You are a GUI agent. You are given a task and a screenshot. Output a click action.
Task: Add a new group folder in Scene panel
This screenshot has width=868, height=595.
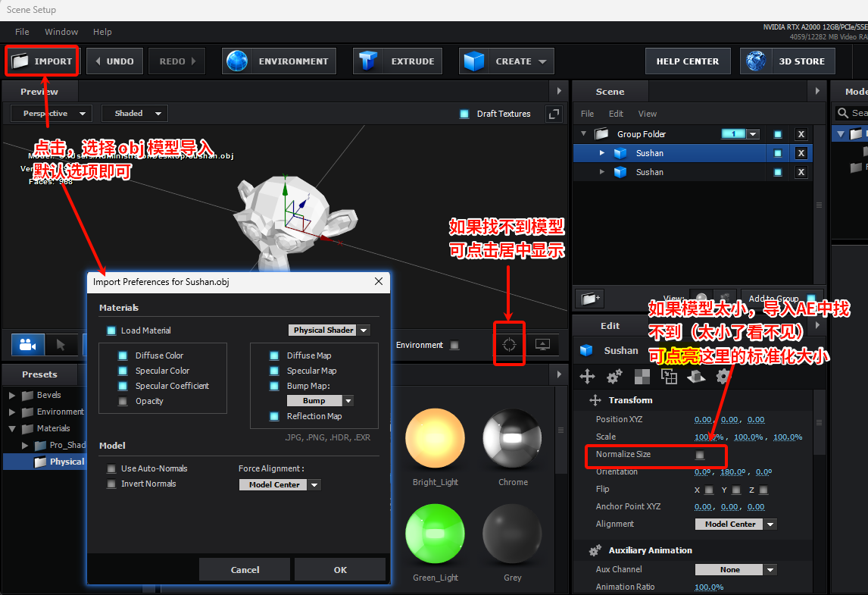tap(589, 299)
